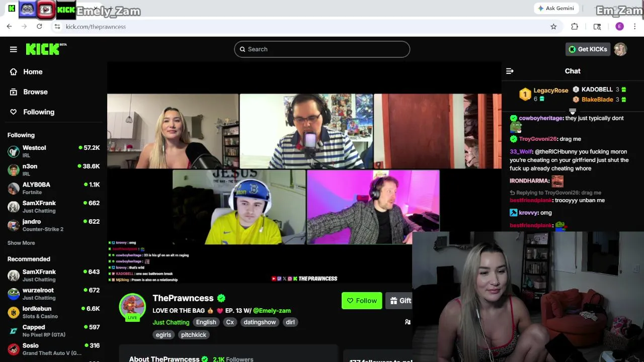Open jandro Counter-Strike 2 channel
The image size is (644, 362).
pos(53,225)
